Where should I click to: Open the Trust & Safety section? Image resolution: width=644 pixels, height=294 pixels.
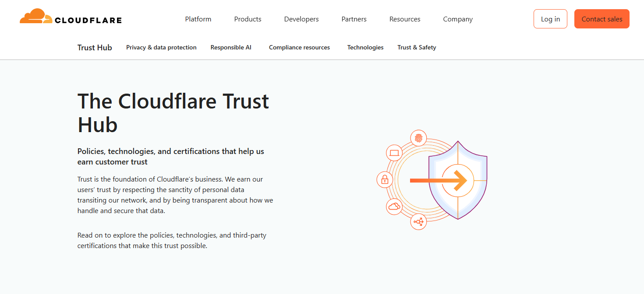(417, 47)
